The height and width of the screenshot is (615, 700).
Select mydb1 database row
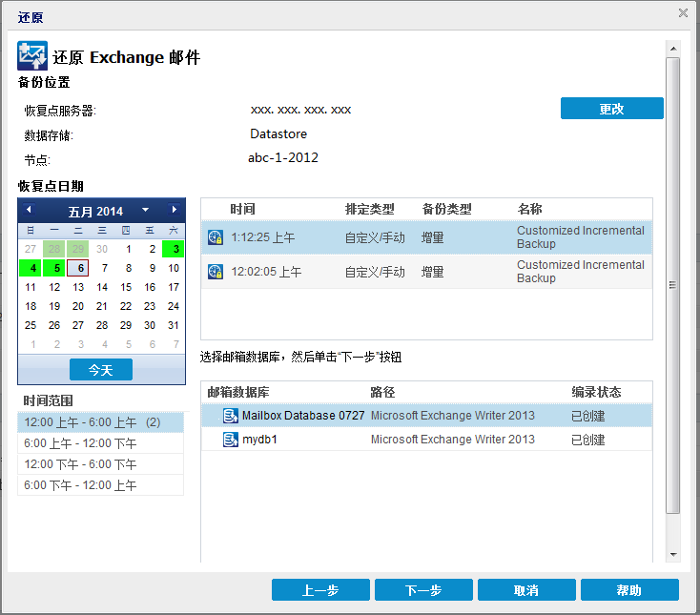(427, 440)
